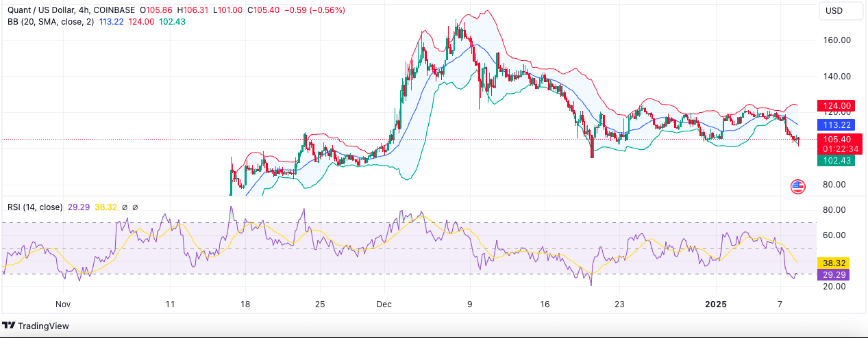Click the first empty-value symbol beside RSI values
Viewport: 868px width, 338px height.
123,207
